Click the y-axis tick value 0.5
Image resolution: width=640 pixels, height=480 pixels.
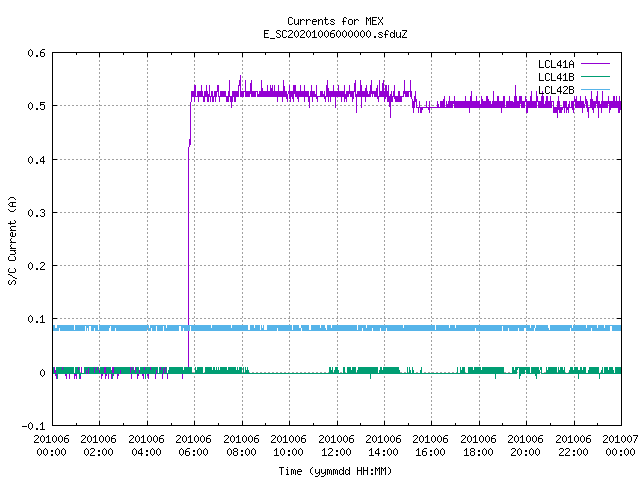[36, 106]
